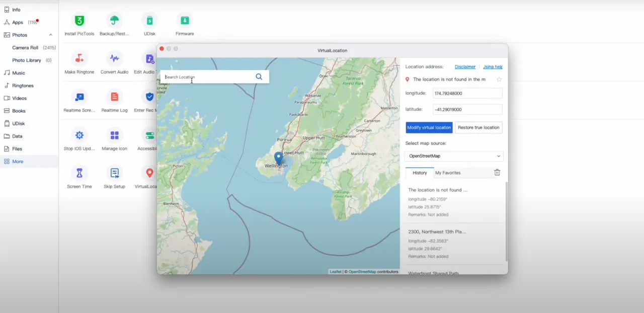The height and width of the screenshot is (313, 644).
Task: Open Skip Setup tool
Action: tap(114, 173)
